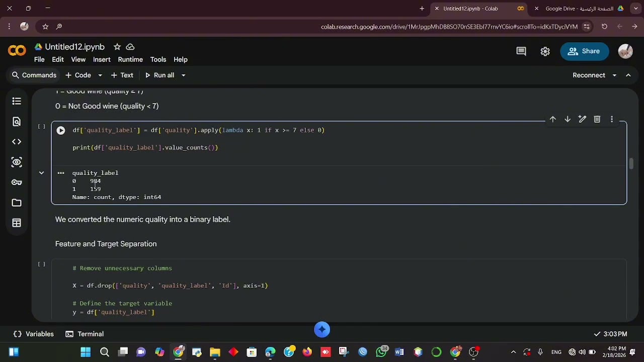Click inside the df.drop code cell
Screen dimensions: 644x362
pyautogui.click(x=339, y=290)
